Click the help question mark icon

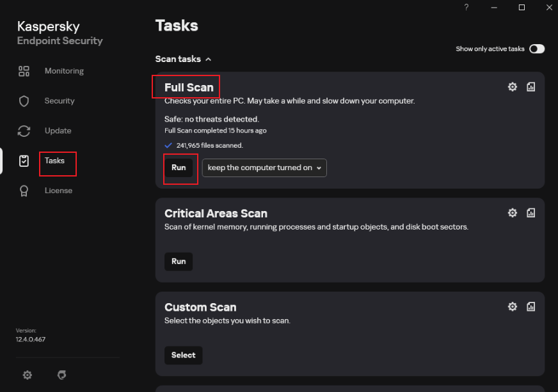coord(466,8)
